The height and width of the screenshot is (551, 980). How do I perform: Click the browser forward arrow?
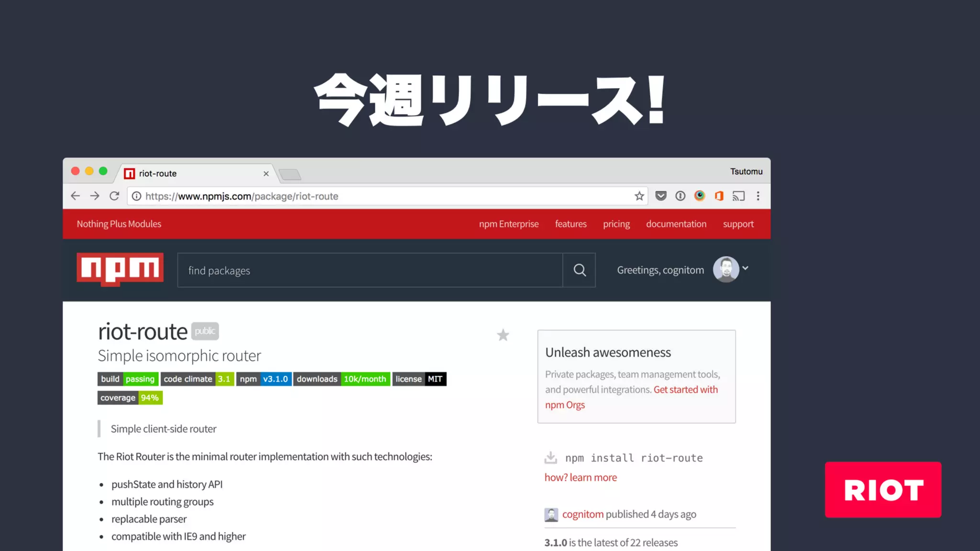95,196
